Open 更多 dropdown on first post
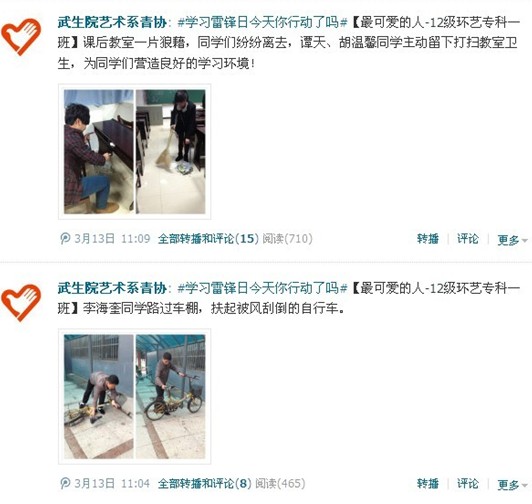The image size is (532, 504). 512,240
